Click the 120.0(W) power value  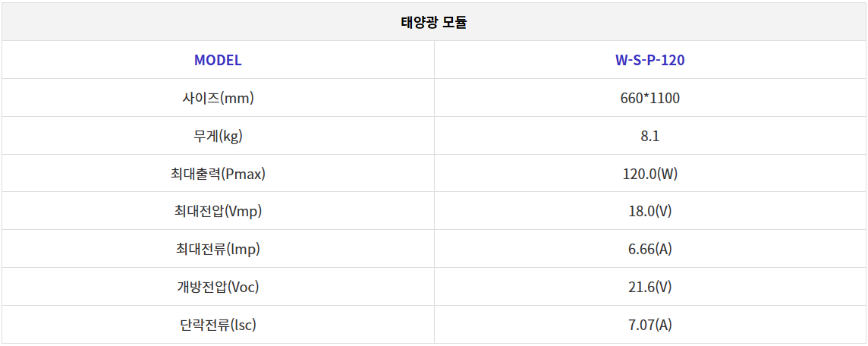pos(650,174)
